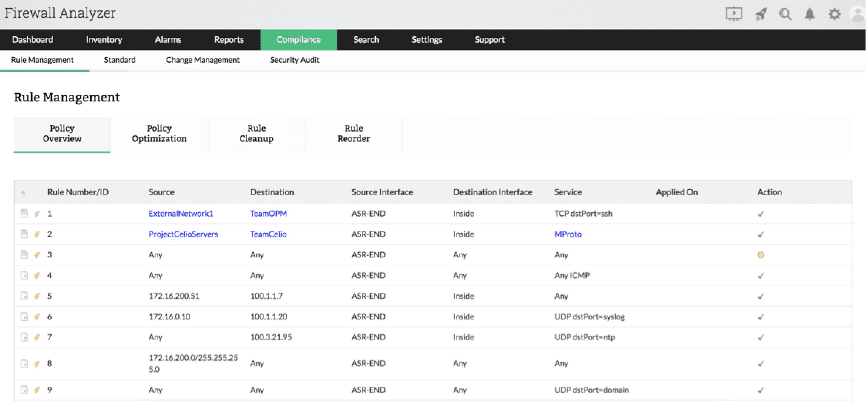Screen dimensions: 868x403
Task: Click the MProto service link
Action: 568,234
